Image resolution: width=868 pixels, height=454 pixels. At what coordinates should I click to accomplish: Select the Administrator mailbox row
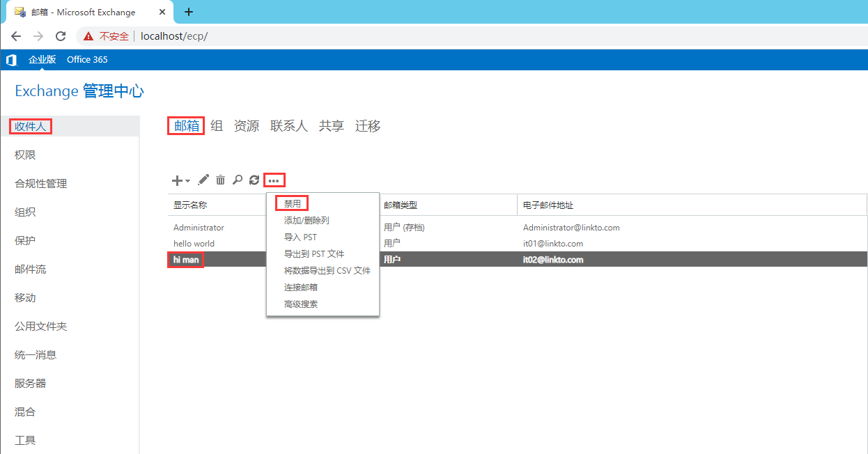click(518, 228)
